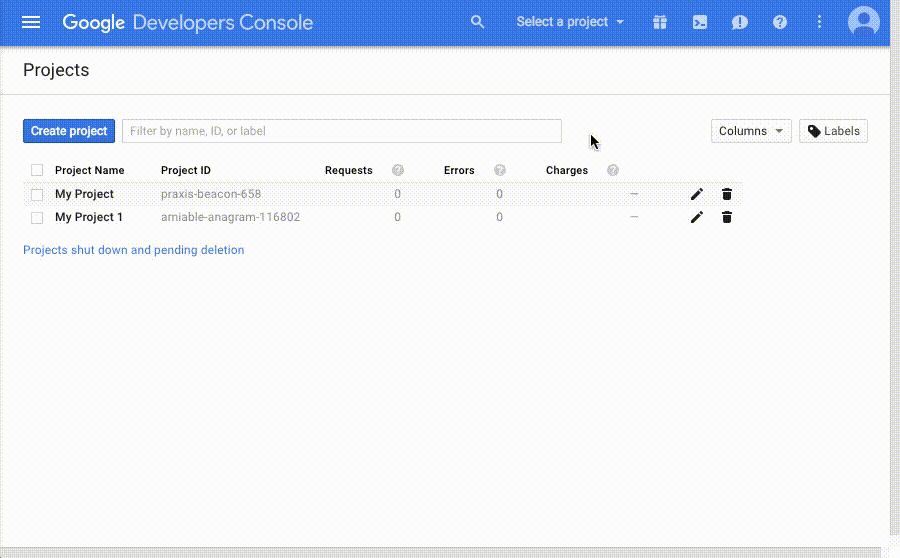Select the amiable-anagram-116802 project ID
Viewport: 900px width, 558px height.
(230, 217)
